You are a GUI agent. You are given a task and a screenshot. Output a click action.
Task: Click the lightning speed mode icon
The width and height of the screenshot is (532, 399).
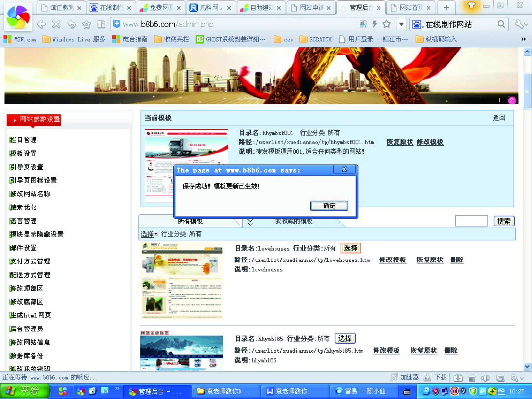click(375, 24)
